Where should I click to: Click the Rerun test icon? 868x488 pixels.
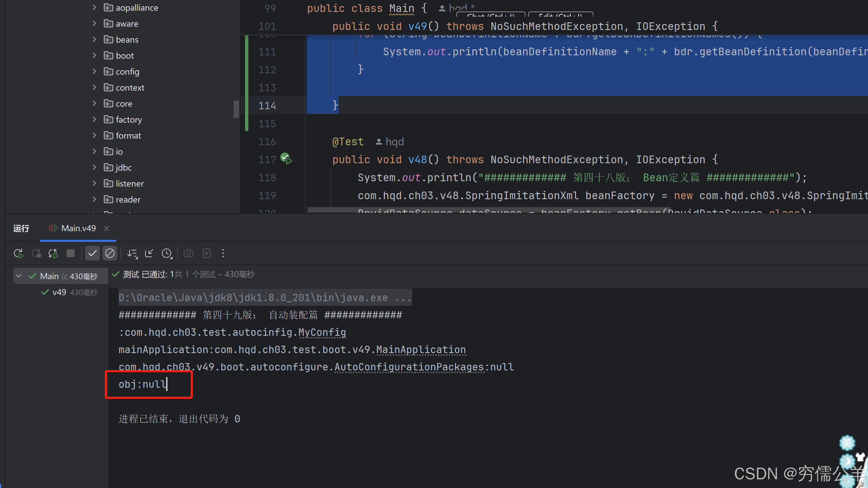[18, 253]
